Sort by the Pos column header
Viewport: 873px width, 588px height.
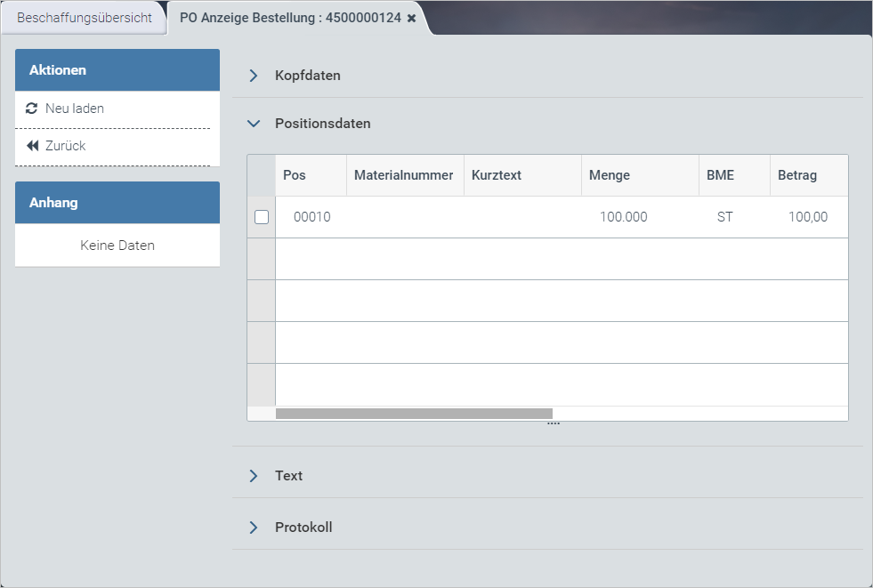tap(295, 175)
